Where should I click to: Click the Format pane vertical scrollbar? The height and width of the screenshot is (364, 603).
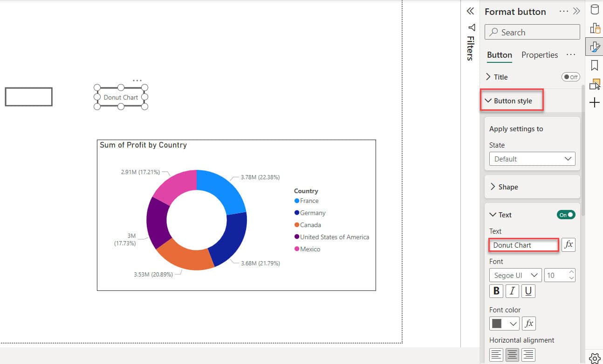coord(583,150)
